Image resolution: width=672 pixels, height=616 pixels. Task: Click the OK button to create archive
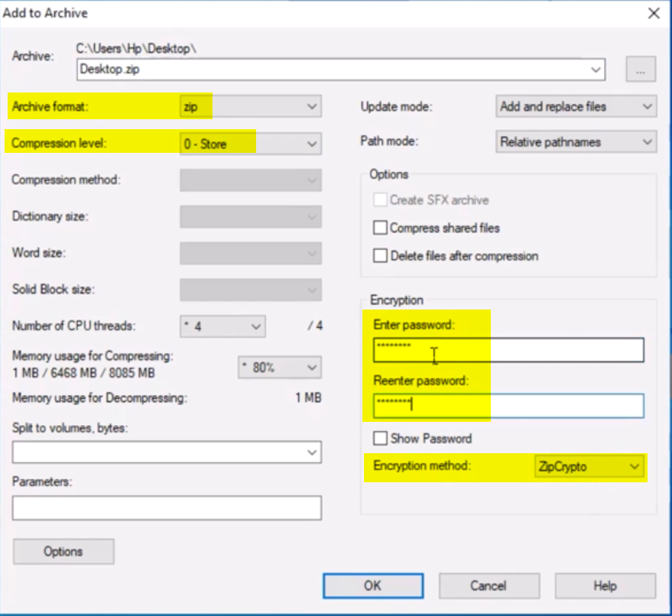(x=372, y=585)
